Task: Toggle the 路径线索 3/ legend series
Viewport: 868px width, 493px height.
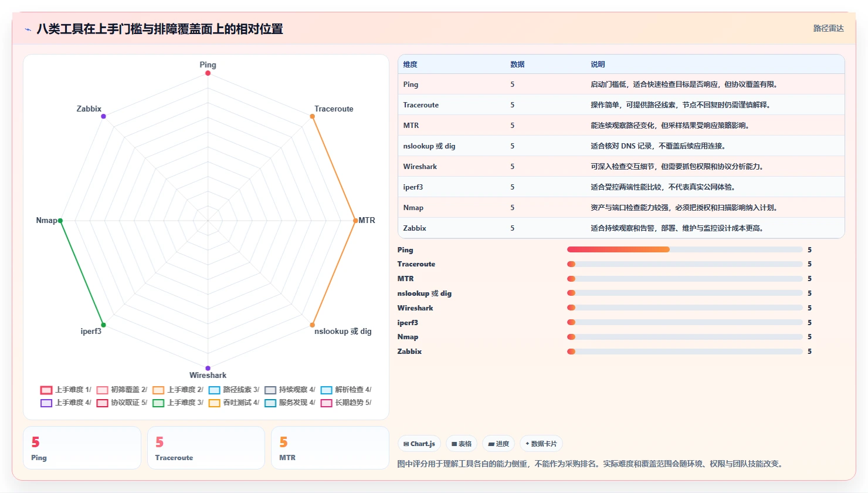Action: (233, 390)
